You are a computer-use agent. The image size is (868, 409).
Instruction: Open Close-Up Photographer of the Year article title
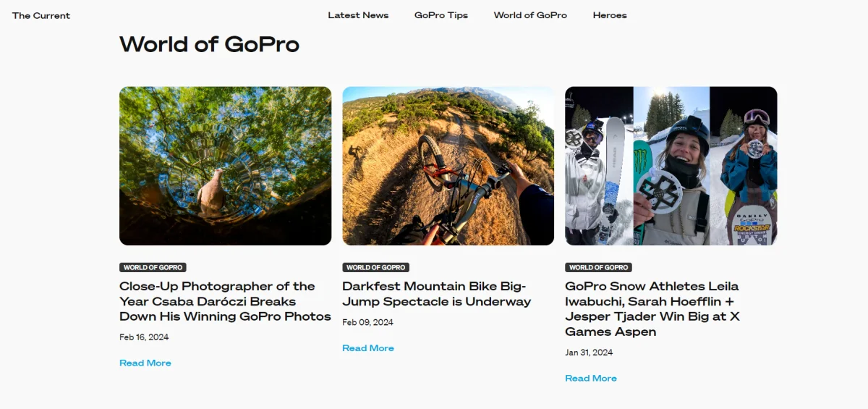[225, 301]
